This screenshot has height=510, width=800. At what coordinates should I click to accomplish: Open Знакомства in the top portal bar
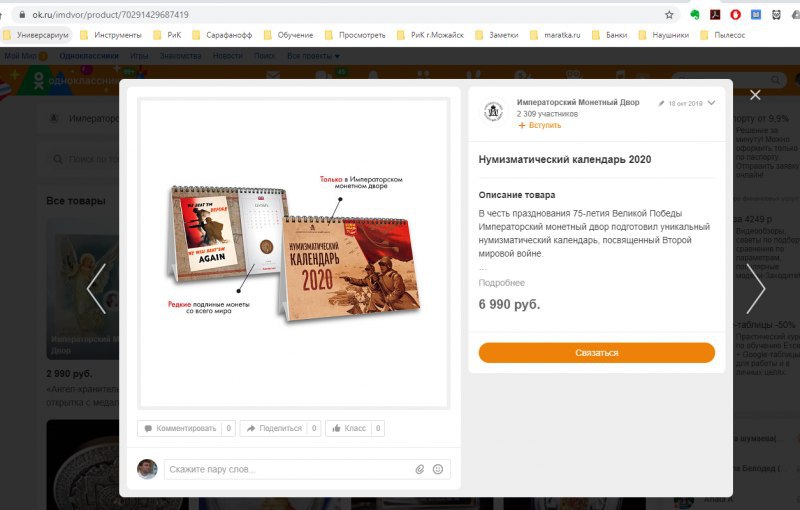coord(181,56)
